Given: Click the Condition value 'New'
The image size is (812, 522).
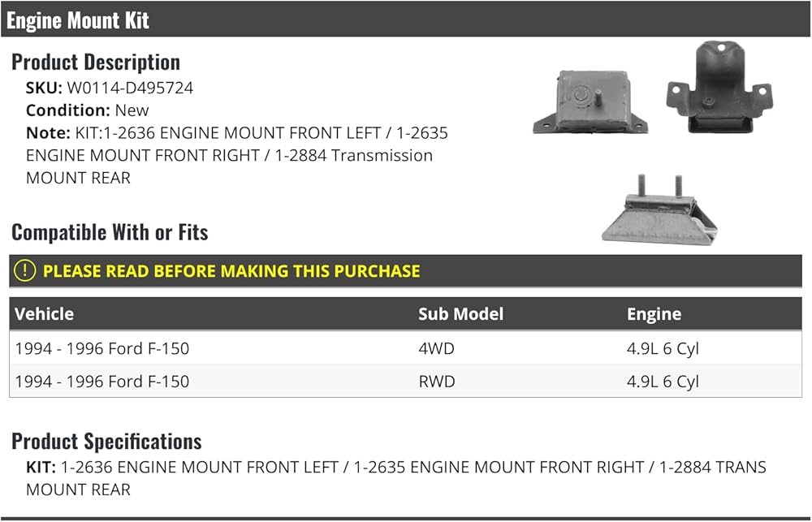Looking at the screenshot, I should [x=132, y=110].
